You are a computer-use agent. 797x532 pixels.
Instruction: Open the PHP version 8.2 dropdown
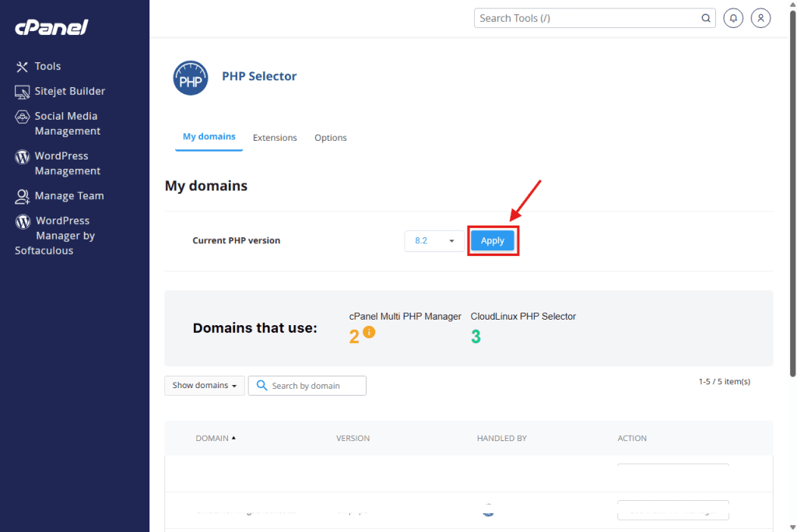(434, 241)
